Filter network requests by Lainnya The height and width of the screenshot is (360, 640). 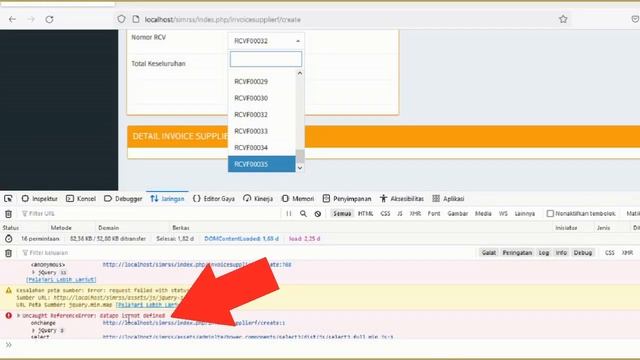(x=524, y=213)
